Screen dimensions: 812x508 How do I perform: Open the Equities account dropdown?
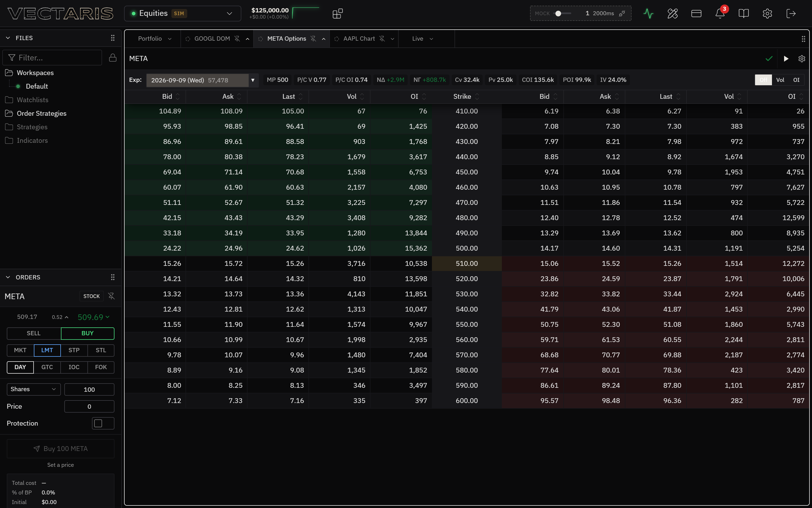(x=182, y=14)
